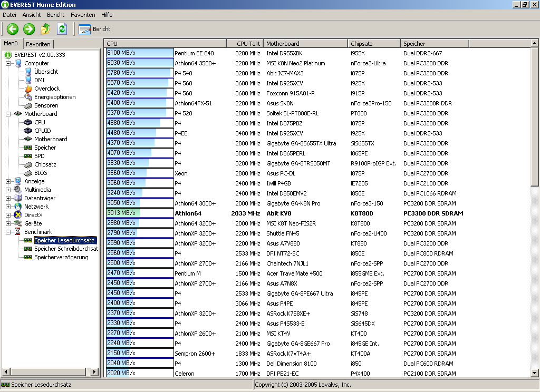Viewport: 540px width, 392px height.
Task: Sort by the Speicher column header
Action: tap(435, 44)
